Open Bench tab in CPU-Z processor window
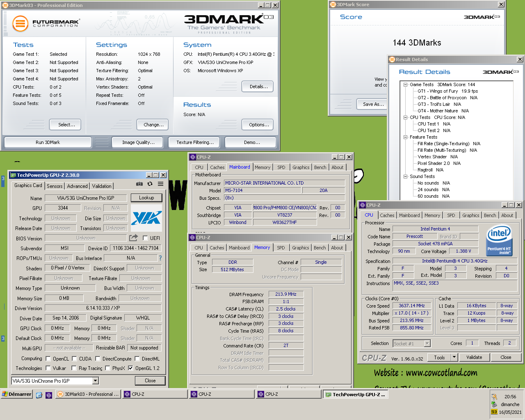Viewport: 525px width, 420px height. pyautogui.click(x=490, y=215)
